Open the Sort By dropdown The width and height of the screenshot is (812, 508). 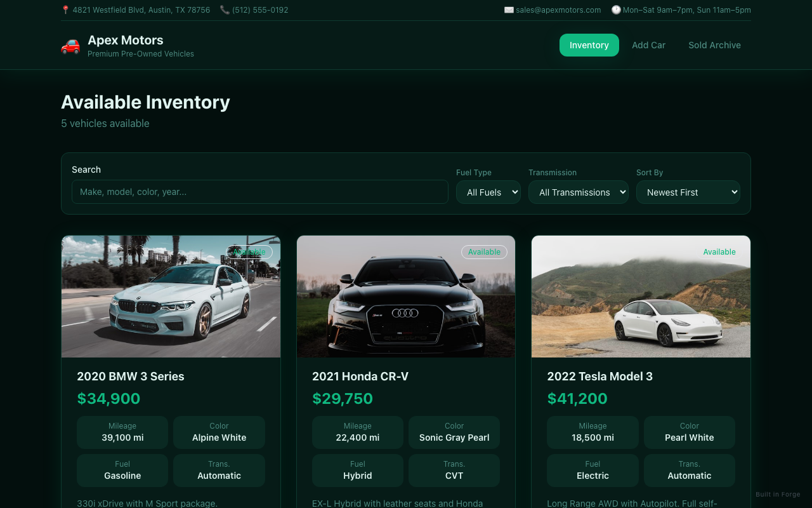tap(688, 192)
